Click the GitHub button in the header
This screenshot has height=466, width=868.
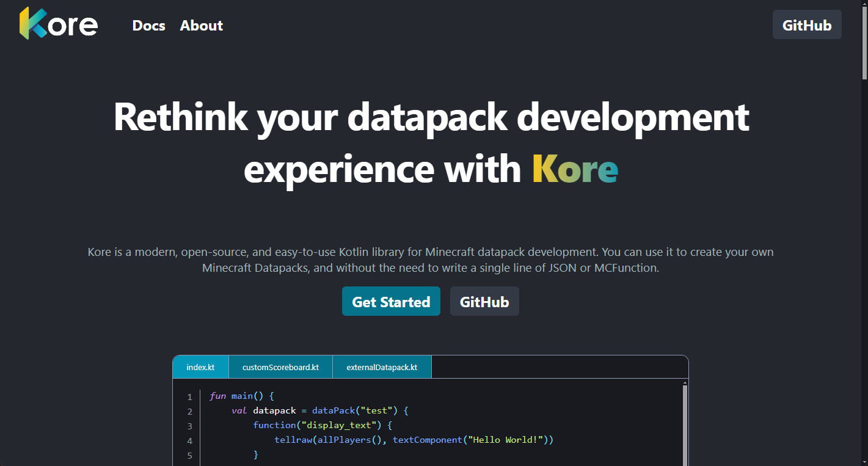(807, 26)
